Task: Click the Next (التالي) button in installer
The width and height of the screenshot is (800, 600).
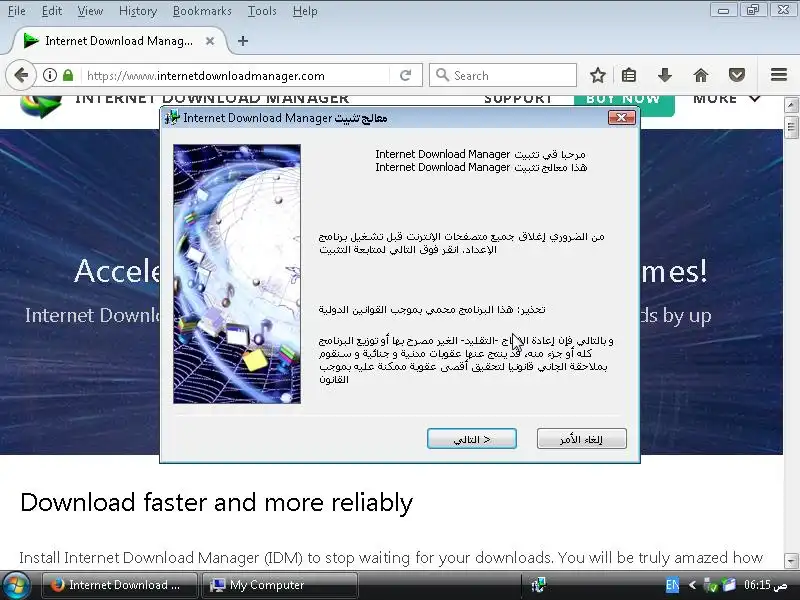Action: pos(471,439)
